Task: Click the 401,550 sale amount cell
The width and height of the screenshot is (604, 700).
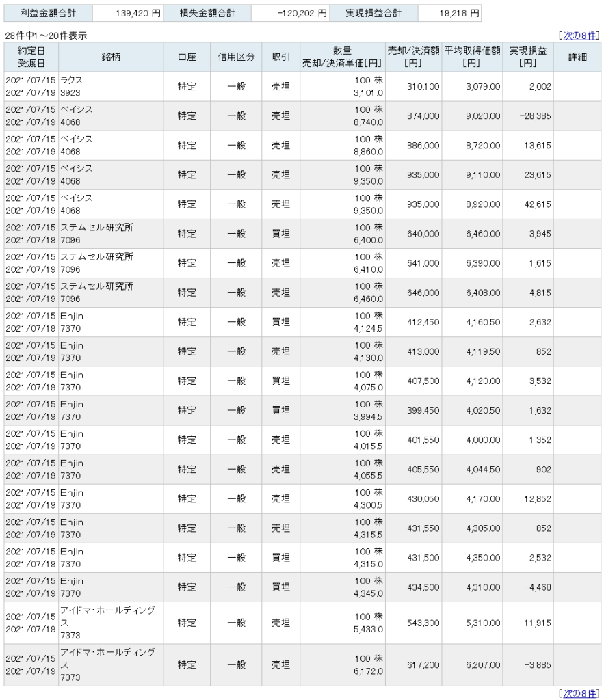Action: tap(413, 440)
